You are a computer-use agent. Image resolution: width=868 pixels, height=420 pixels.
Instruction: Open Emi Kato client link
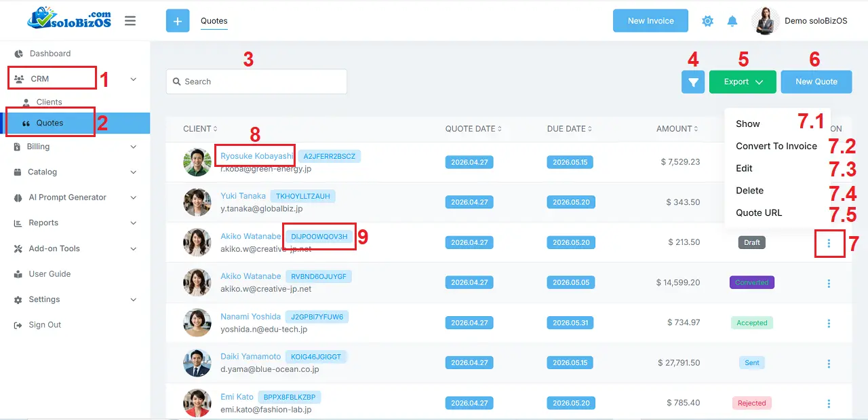pyautogui.click(x=237, y=397)
